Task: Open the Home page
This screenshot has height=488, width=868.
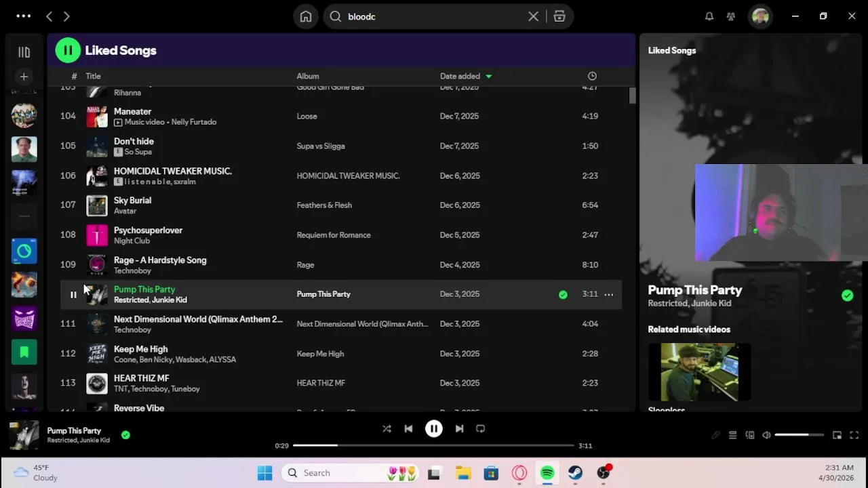Action: (x=306, y=16)
